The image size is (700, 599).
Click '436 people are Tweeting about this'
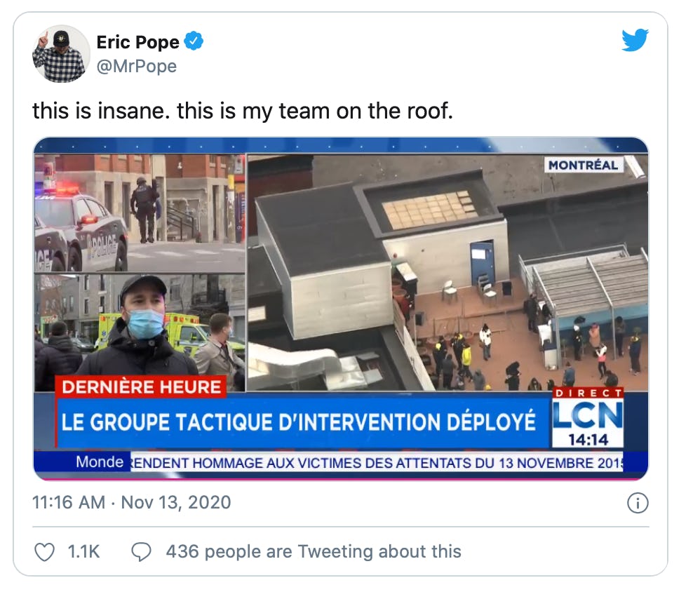[314, 552]
